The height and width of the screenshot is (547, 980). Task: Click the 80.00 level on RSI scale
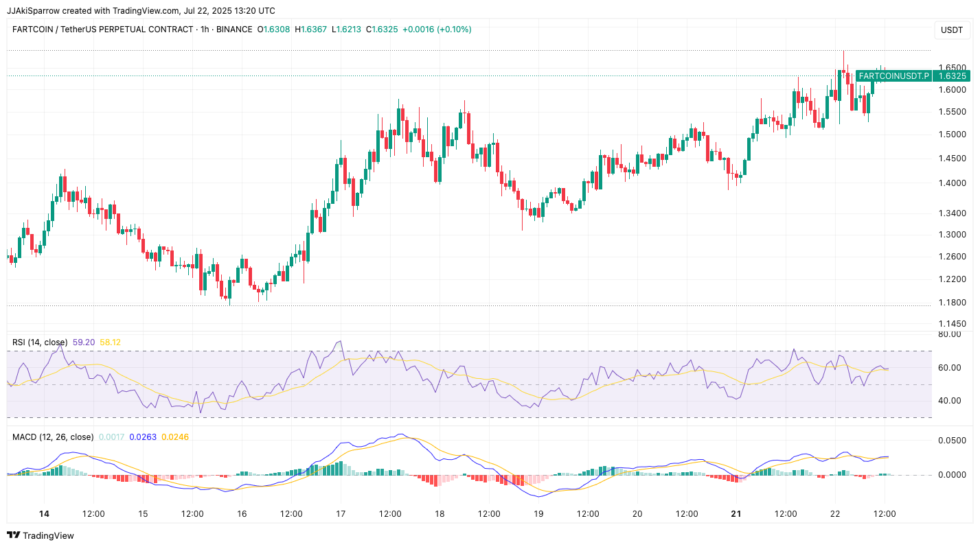pyautogui.click(x=949, y=334)
